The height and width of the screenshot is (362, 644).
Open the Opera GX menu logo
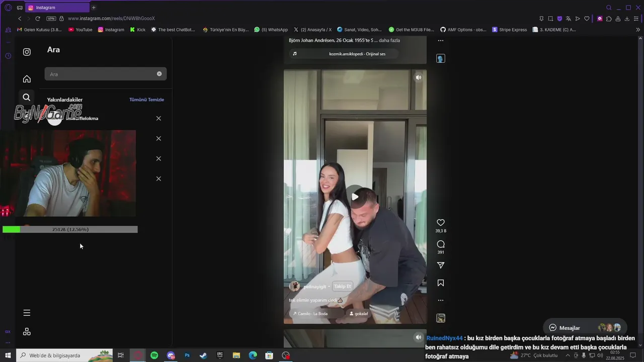point(8,8)
